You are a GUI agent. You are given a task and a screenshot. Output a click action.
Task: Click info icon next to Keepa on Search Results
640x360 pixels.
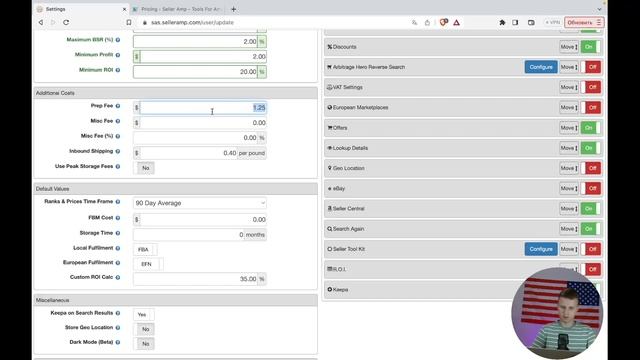(118, 313)
